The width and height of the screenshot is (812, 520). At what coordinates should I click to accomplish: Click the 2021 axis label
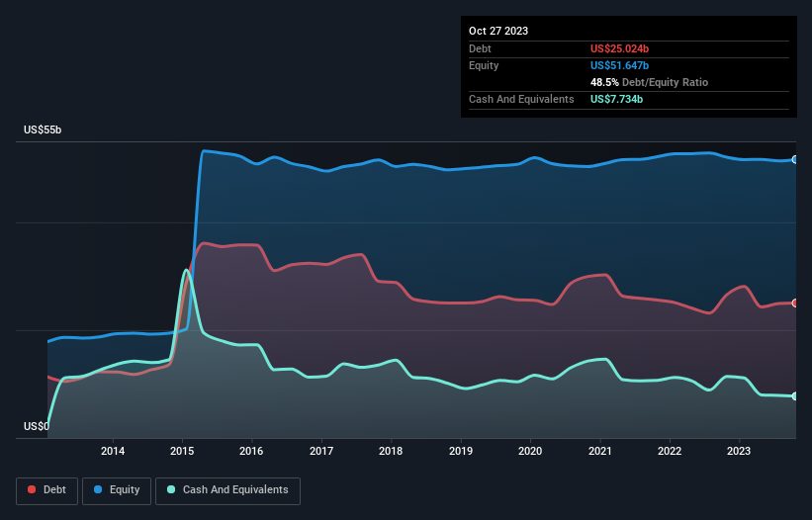[599, 451]
